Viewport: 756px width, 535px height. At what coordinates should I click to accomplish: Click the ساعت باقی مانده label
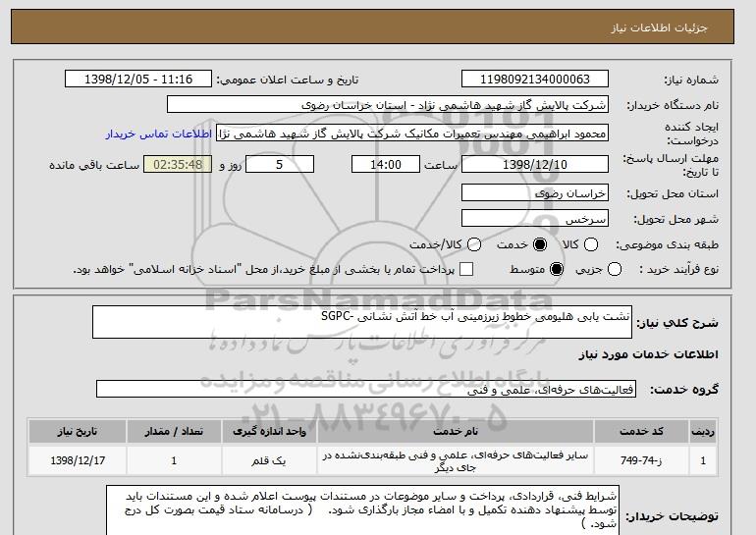point(94,165)
